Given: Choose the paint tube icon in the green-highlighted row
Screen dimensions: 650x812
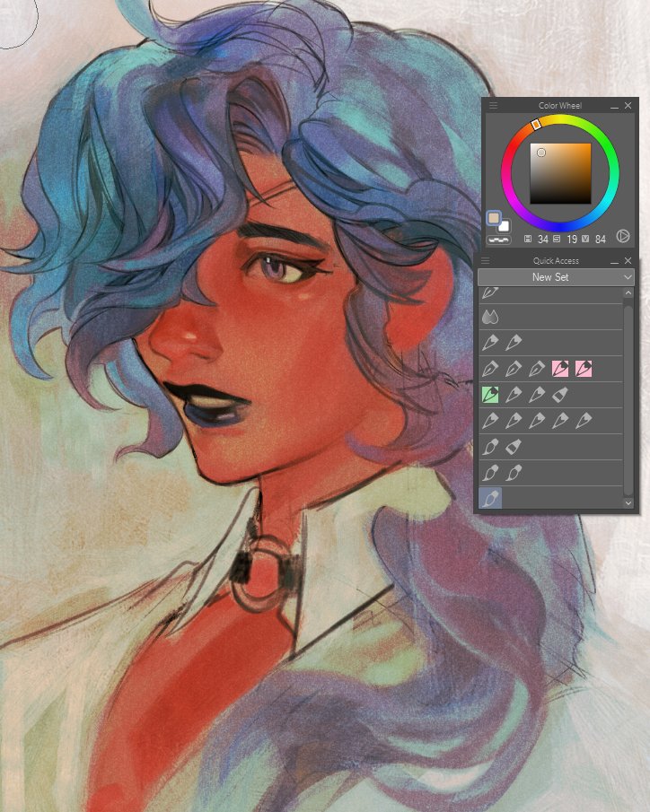Looking at the screenshot, I should [x=560, y=395].
